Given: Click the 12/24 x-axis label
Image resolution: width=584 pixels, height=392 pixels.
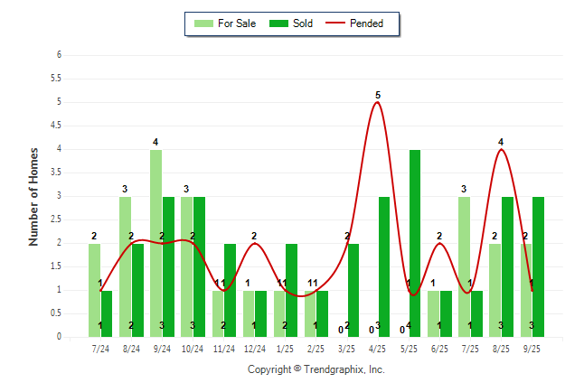Looking at the screenshot, I should click(x=255, y=349).
